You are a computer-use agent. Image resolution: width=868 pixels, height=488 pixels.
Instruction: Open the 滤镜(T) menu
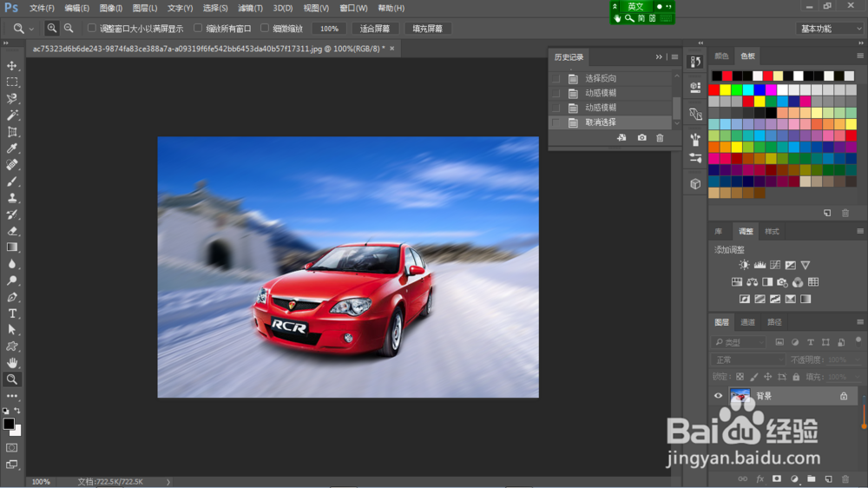point(250,9)
